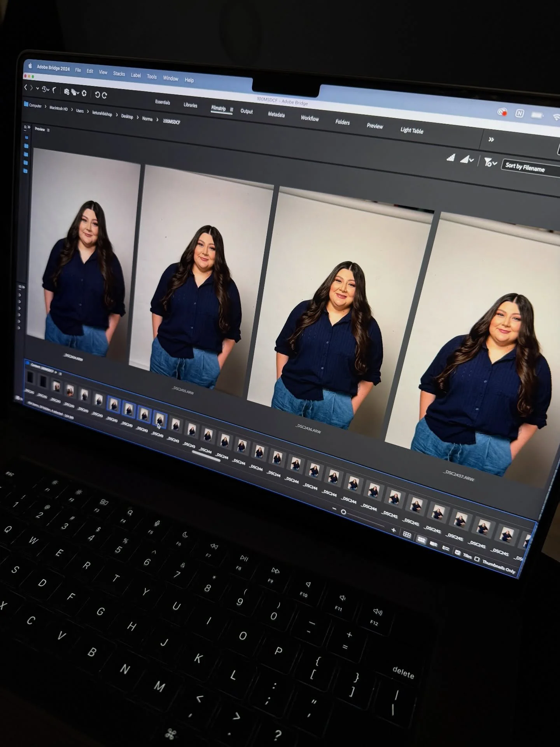Open in Camera Raw aperture icon
Image resolution: width=560 pixels, height=747 pixels.
(84, 93)
